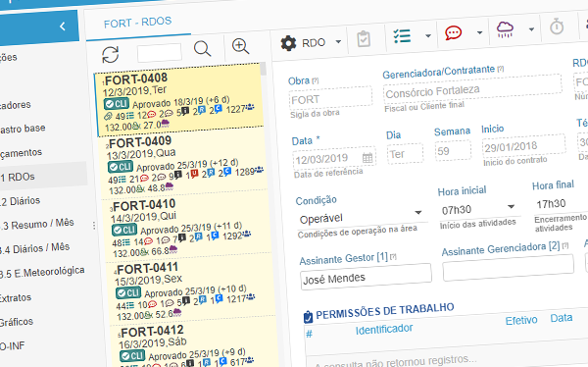Refresh the RDO list

(x=110, y=55)
